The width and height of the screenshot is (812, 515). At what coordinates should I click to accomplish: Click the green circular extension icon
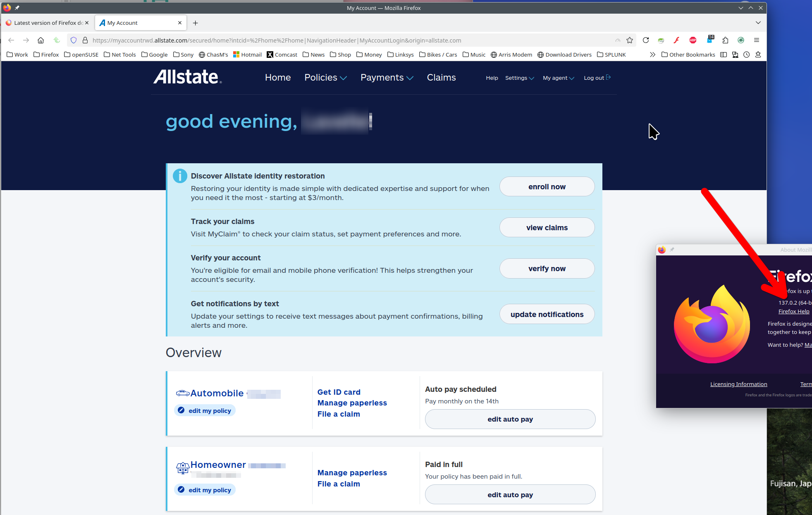click(x=741, y=40)
